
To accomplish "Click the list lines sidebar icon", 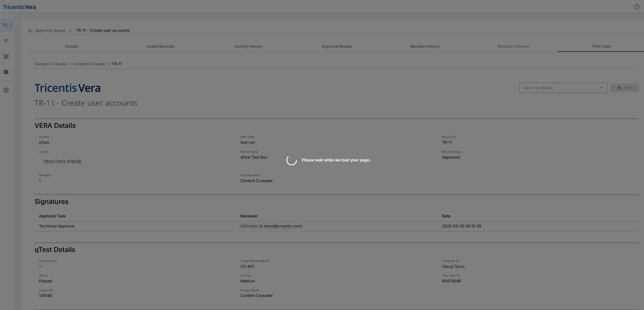I will coord(6,41).
